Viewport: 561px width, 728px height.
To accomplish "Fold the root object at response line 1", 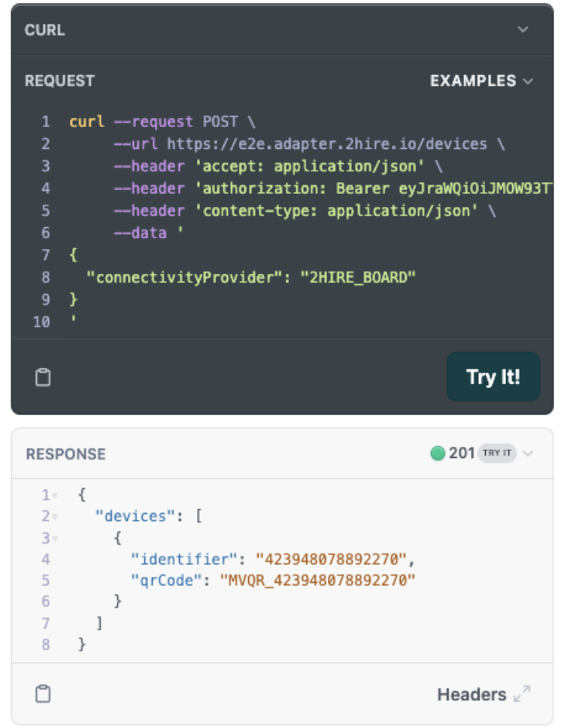I will tap(56, 496).
